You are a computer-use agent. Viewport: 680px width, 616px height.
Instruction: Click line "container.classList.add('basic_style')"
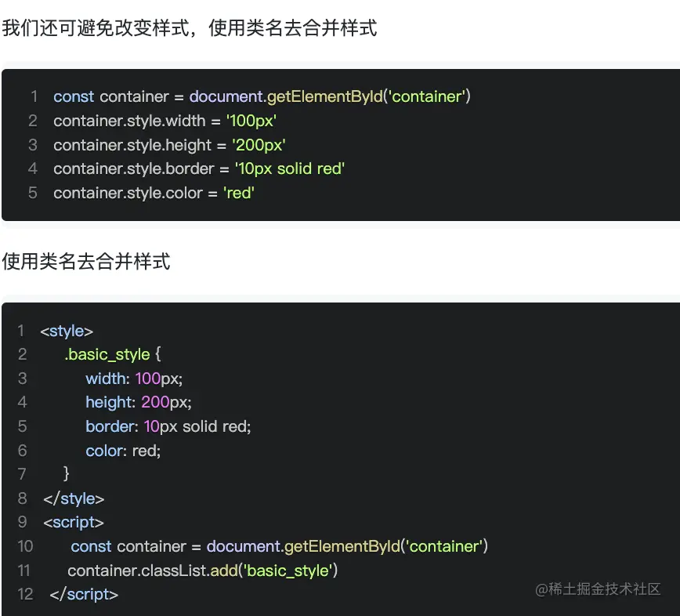pyautogui.click(x=203, y=571)
